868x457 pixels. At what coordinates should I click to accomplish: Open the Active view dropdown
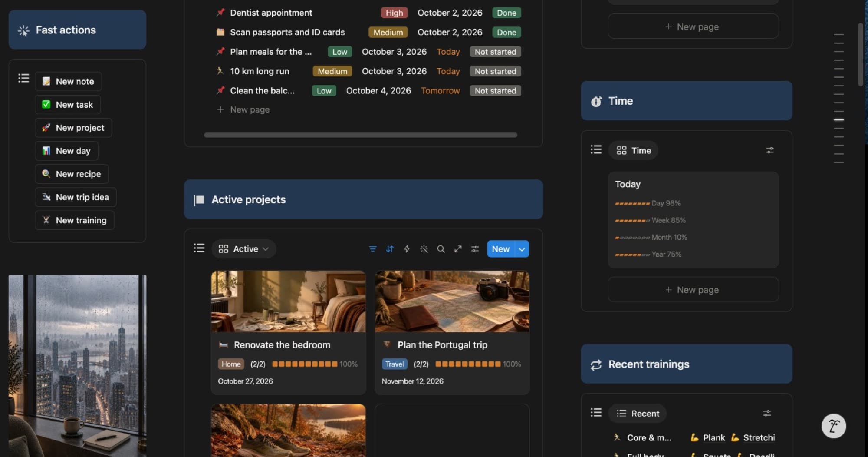(x=243, y=249)
